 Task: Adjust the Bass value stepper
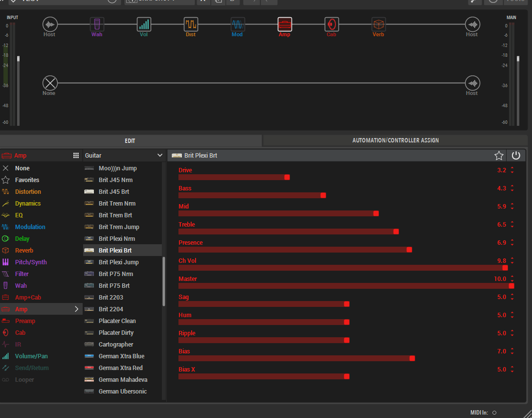tap(512, 188)
